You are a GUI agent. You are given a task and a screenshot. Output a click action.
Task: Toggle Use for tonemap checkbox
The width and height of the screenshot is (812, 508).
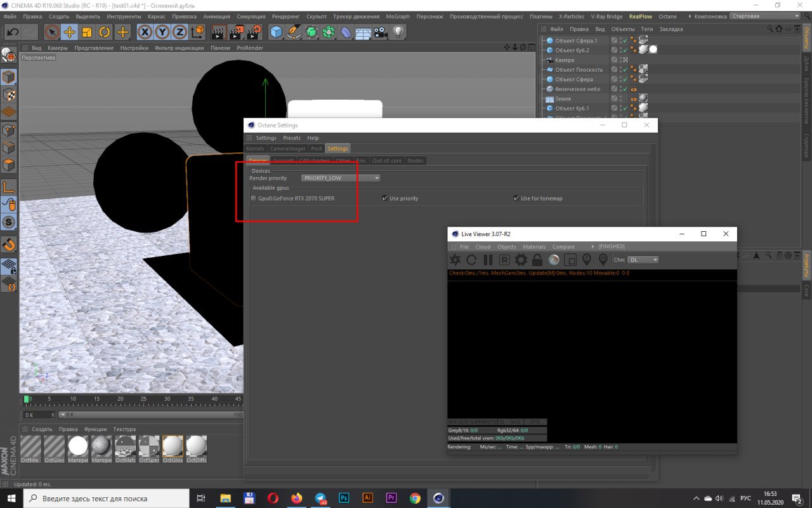click(x=516, y=199)
